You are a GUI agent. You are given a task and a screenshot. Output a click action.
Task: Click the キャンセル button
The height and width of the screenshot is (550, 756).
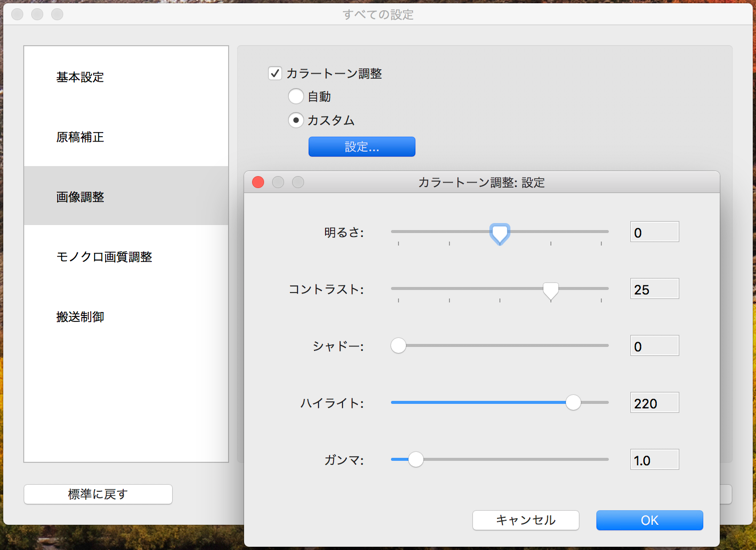(x=526, y=520)
